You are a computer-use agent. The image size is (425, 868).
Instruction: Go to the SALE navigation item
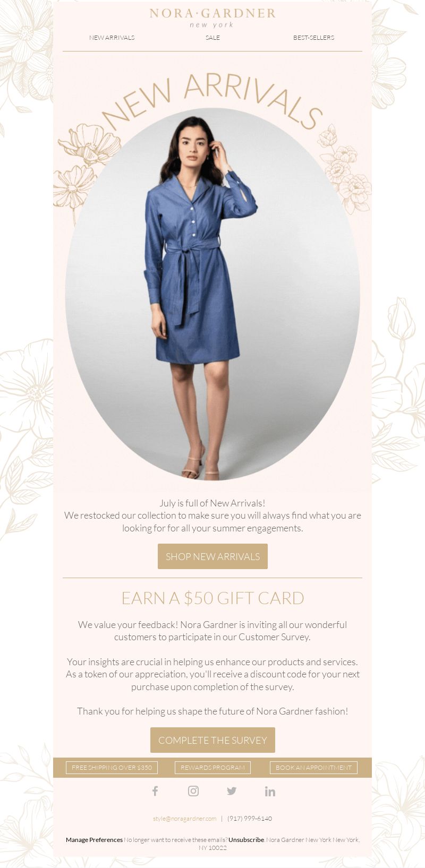point(212,38)
